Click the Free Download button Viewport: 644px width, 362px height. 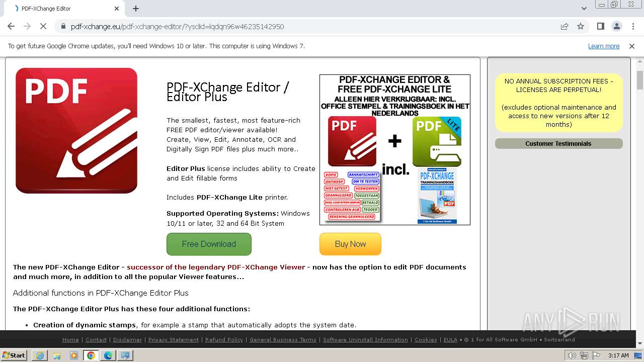[209, 244]
